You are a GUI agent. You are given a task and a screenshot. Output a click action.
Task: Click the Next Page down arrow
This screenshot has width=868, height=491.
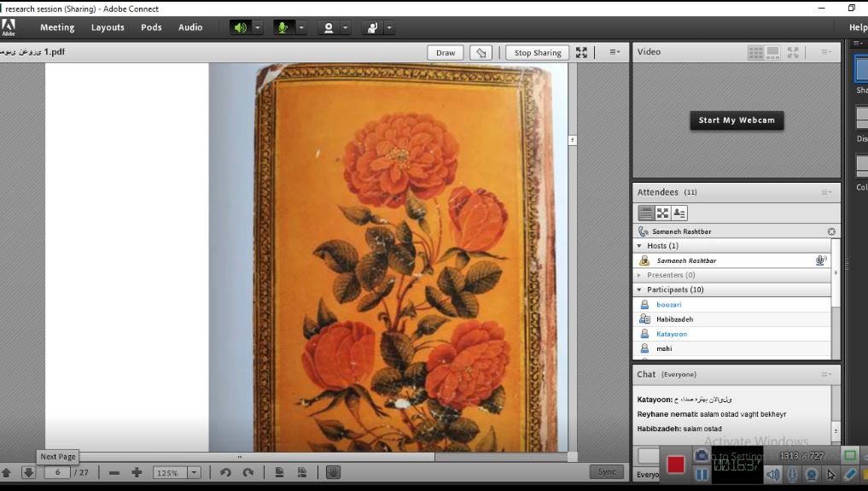tap(28, 473)
